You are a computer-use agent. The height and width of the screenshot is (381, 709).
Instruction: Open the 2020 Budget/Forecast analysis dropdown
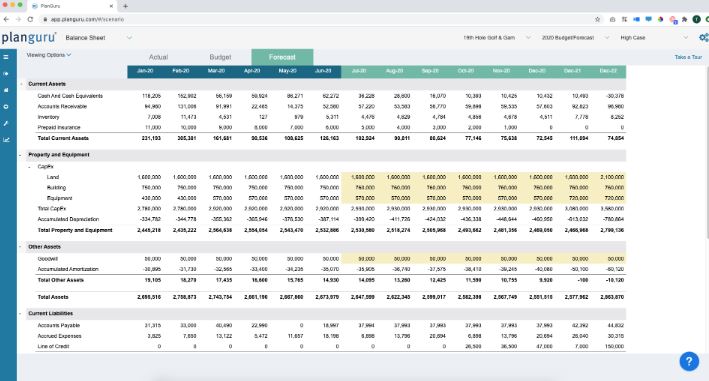tap(575, 38)
